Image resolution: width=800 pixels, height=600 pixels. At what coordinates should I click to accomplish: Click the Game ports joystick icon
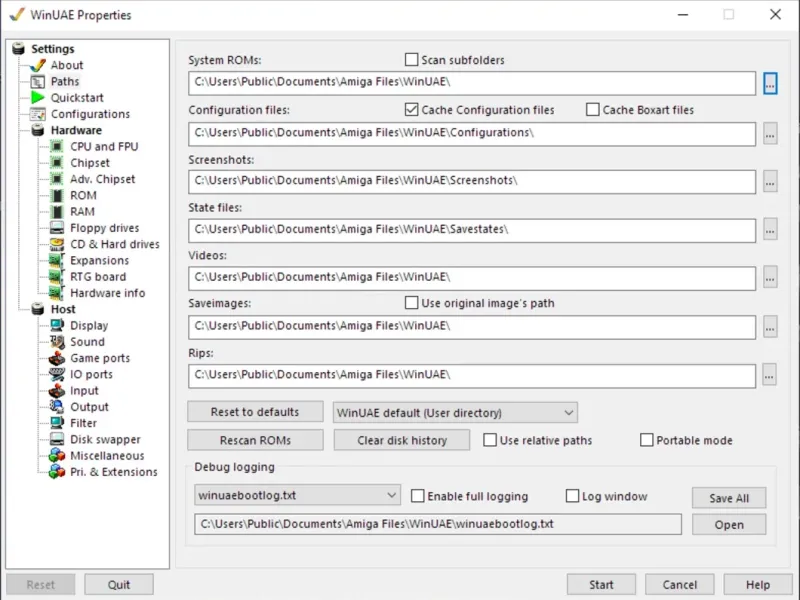(57, 358)
